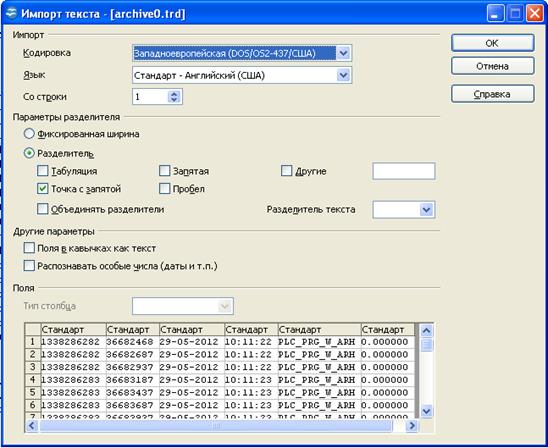Decrease Со строки value with down arrow
This screenshot has height=448, width=548.
click(x=174, y=100)
